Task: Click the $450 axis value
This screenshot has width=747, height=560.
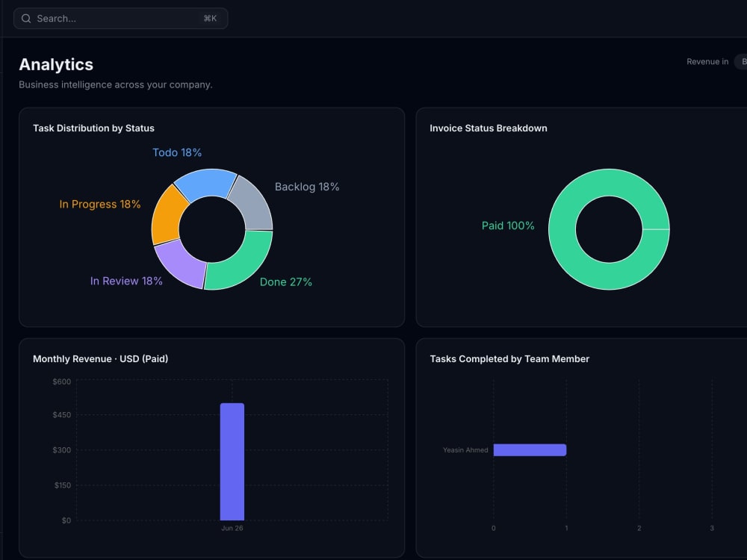Action: click(61, 414)
